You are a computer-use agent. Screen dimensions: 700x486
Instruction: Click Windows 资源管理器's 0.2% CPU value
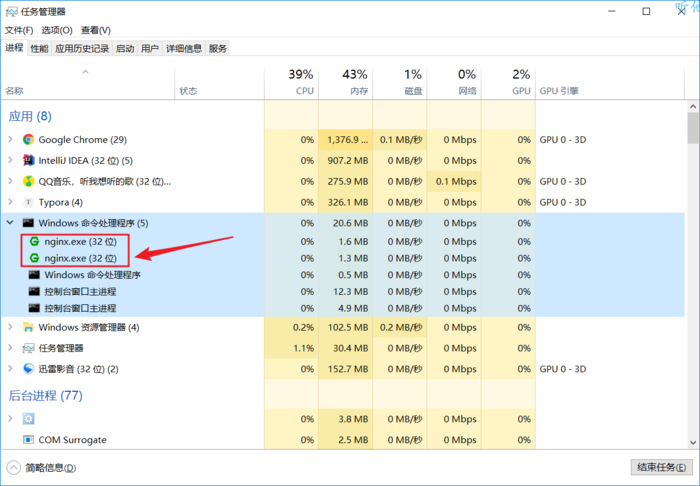pyautogui.click(x=304, y=328)
